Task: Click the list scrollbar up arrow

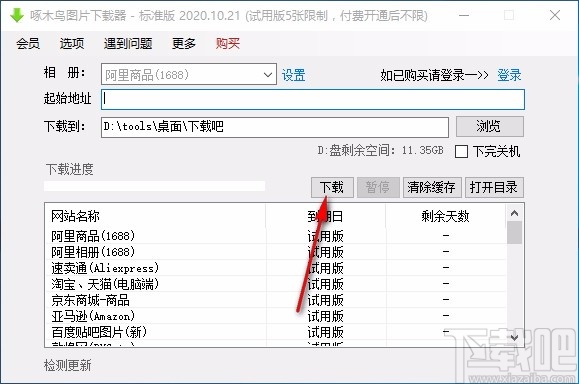Action: coord(514,213)
